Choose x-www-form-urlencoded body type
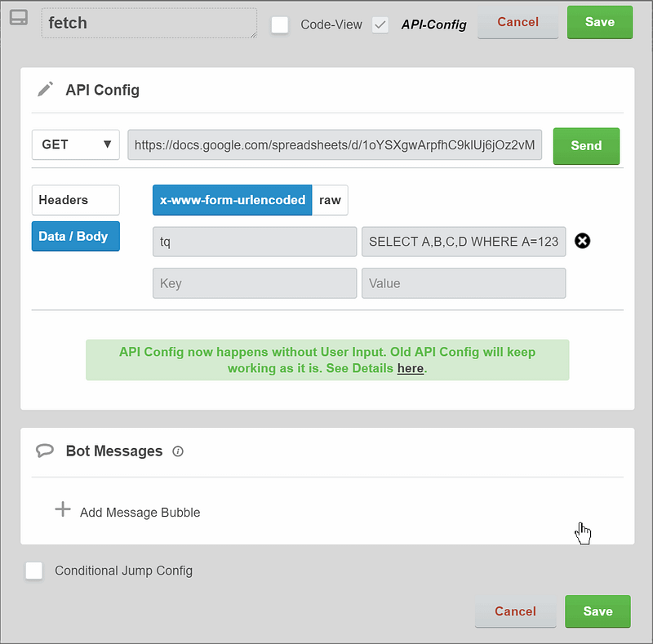This screenshot has height=644, width=653. pyautogui.click(x=232, y=200)
